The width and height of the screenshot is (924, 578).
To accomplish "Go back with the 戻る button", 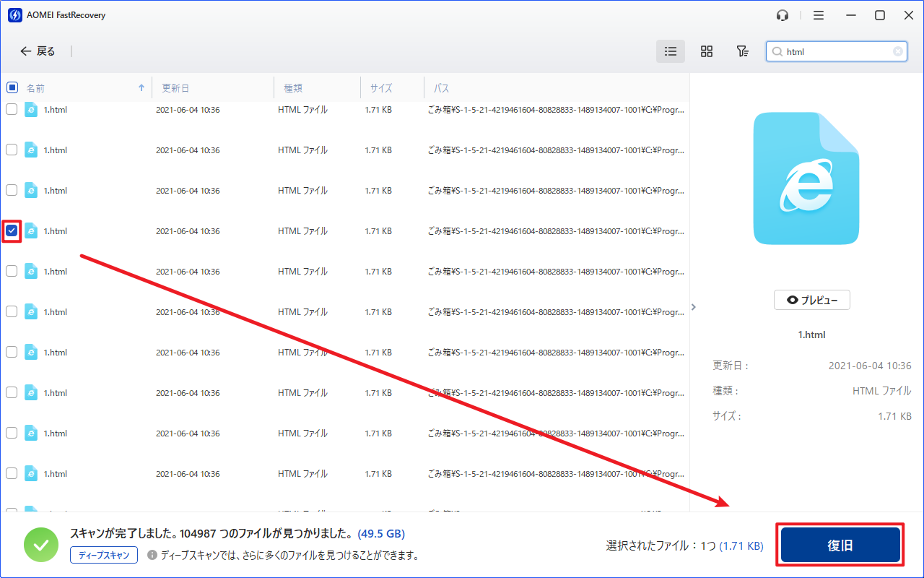I will [x=38, y=51].
